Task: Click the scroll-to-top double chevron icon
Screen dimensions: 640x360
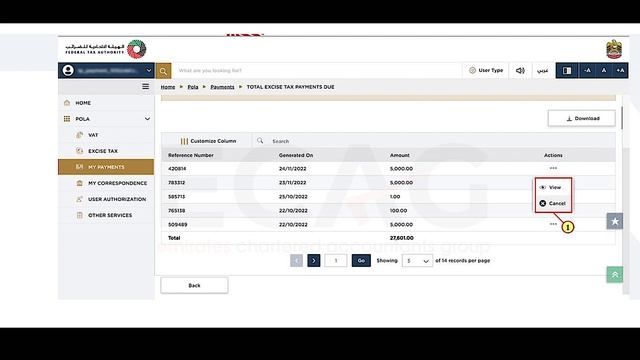Action: click(615, 275)
